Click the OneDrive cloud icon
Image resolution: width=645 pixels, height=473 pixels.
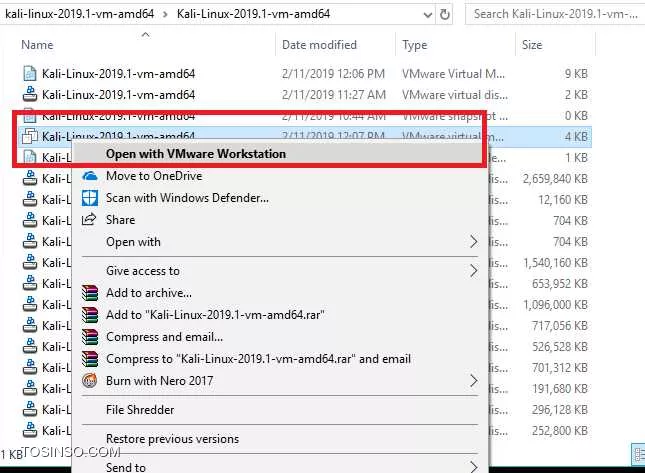[90, 176]
